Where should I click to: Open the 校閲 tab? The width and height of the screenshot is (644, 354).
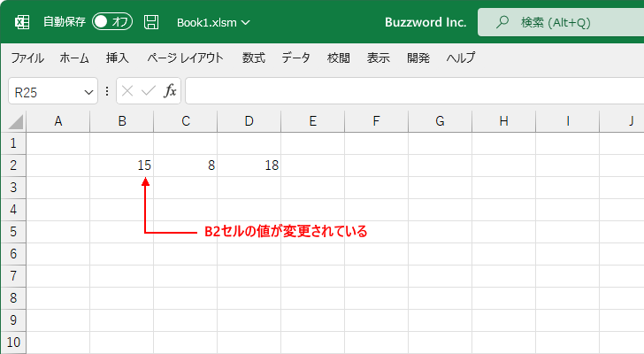coord(339,58)
